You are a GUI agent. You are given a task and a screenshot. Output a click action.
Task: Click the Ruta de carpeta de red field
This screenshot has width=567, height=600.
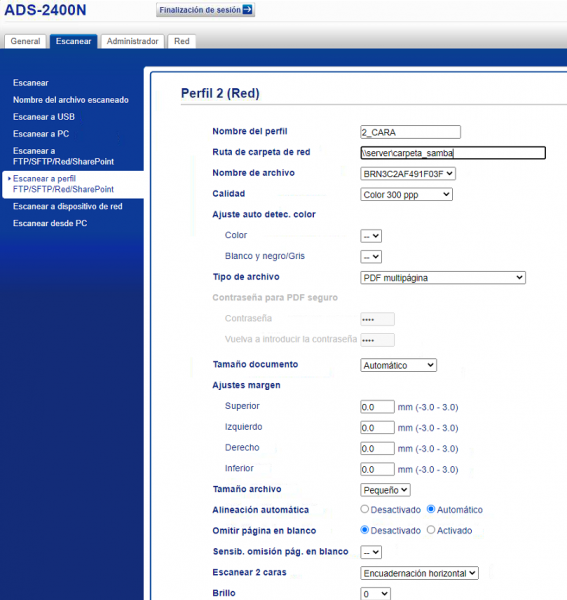click(453, 153)
